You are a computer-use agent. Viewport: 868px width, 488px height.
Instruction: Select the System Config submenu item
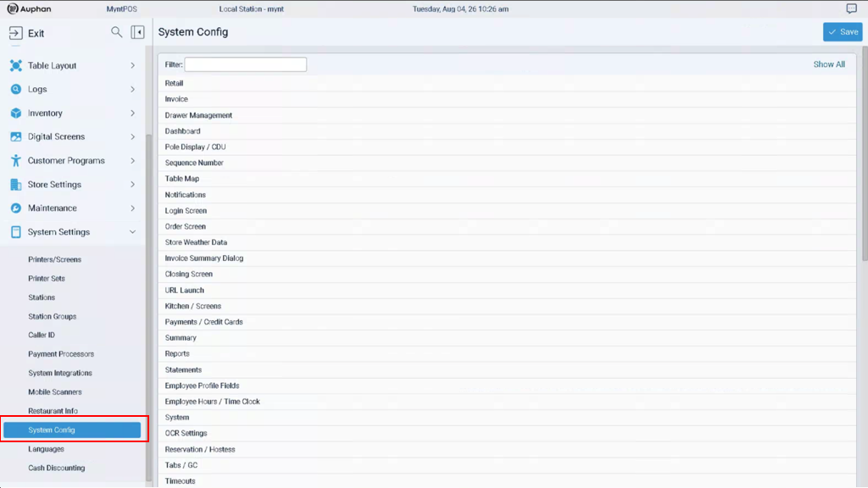coord(72,430)
